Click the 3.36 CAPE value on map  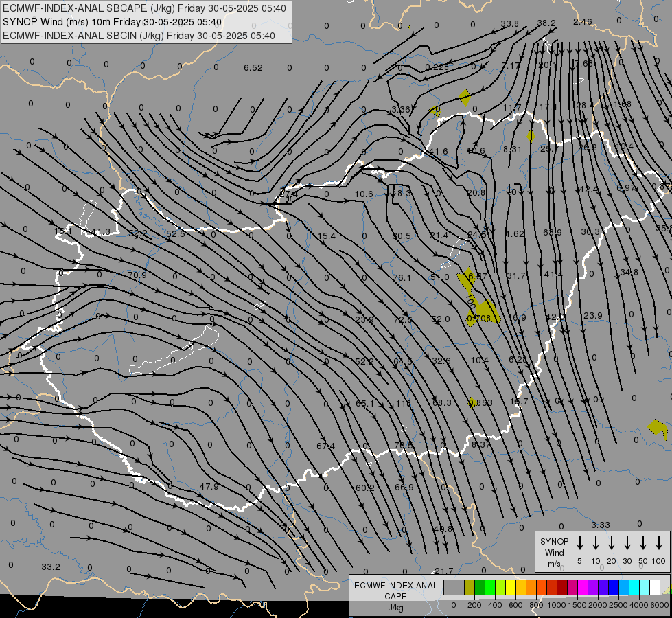tap(401, 110)
